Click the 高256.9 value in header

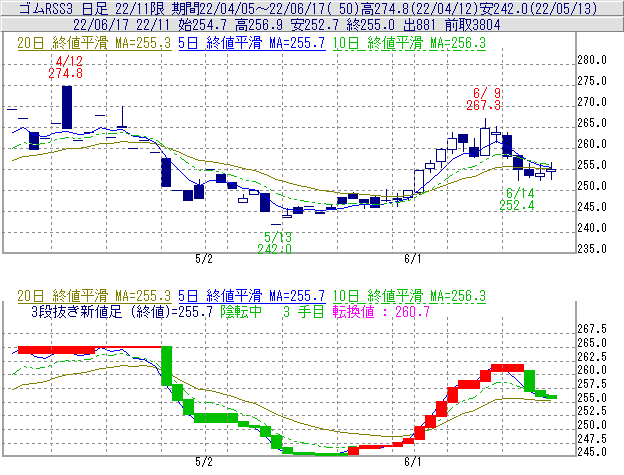click(259, 25)
